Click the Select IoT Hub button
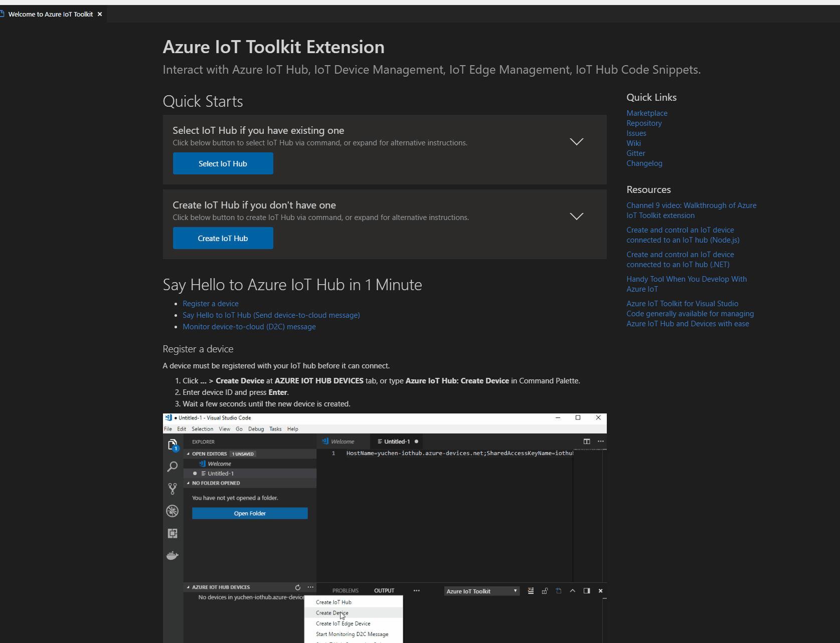 point(223,163)
